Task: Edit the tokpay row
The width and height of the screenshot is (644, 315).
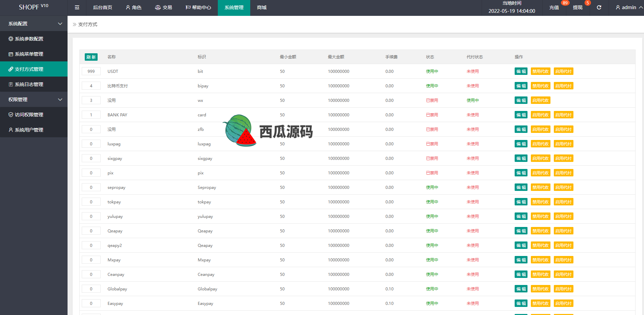Action: (x=521, y=202)
